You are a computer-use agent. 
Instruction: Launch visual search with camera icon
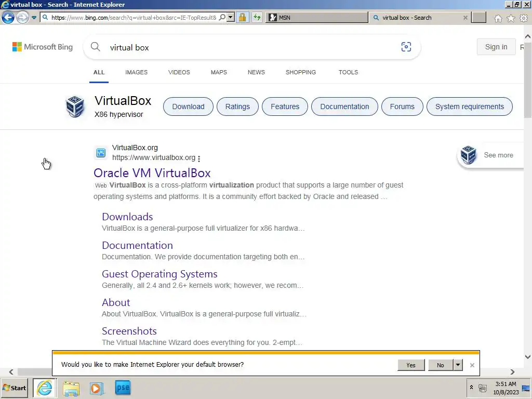click(406, 47)
